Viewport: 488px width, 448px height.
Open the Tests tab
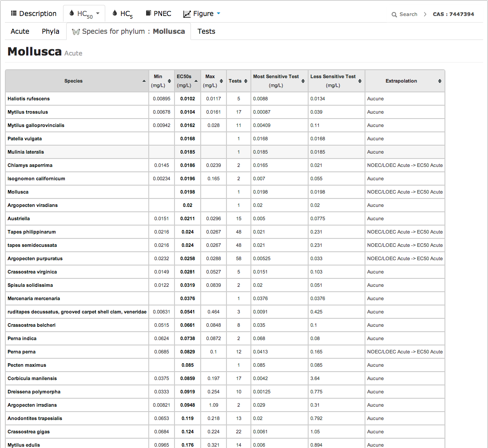coord(206,31)
